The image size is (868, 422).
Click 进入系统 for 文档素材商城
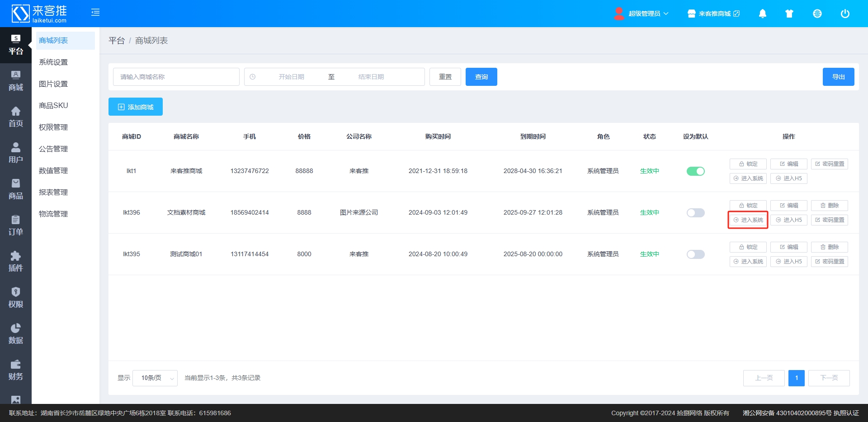point(748,220)
